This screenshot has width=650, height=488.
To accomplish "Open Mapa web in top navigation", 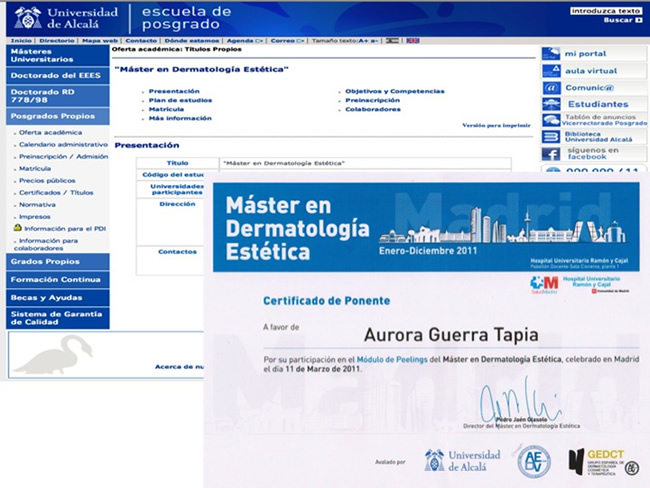I will point(100,41).
